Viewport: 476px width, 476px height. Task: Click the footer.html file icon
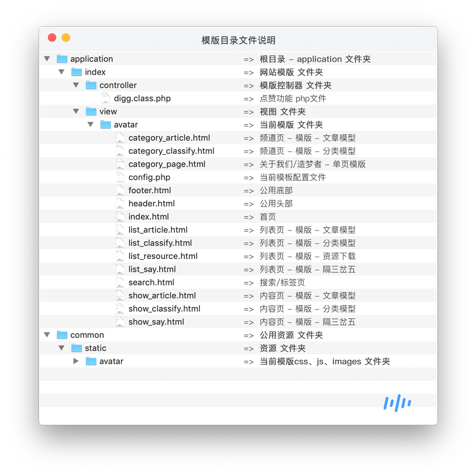pos(120,190)
